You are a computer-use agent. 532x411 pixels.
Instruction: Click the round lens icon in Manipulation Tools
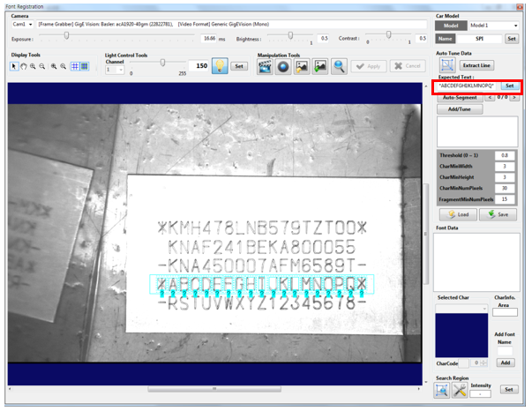tap(282, 67)
